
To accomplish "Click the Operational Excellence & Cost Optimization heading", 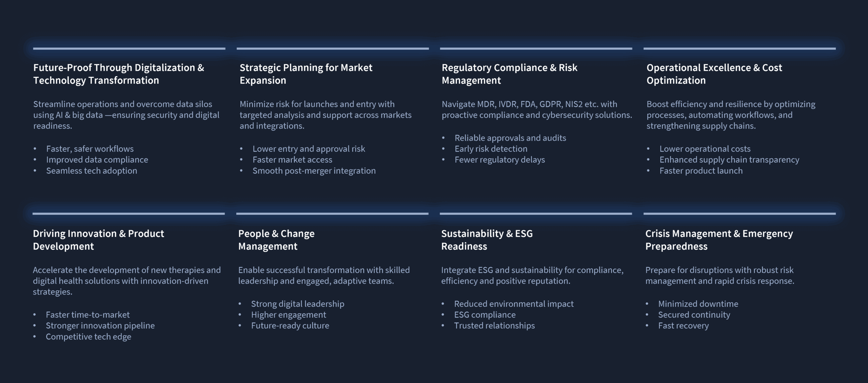I will (x=714, y=74).
